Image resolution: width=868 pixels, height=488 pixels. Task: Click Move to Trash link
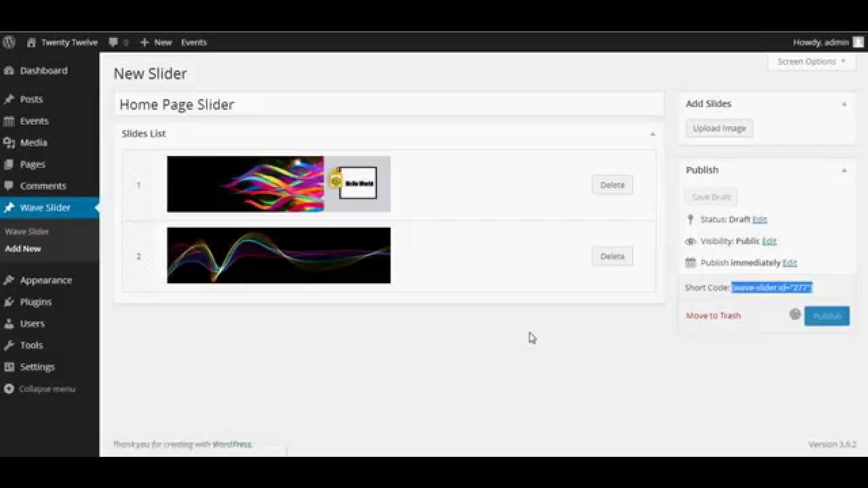click(x=713, y=316)
